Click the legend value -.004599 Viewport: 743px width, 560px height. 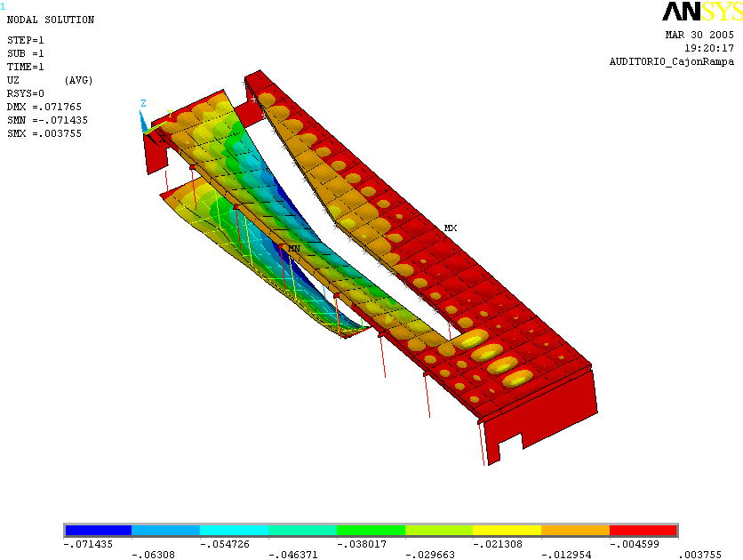tap(634, 544)
